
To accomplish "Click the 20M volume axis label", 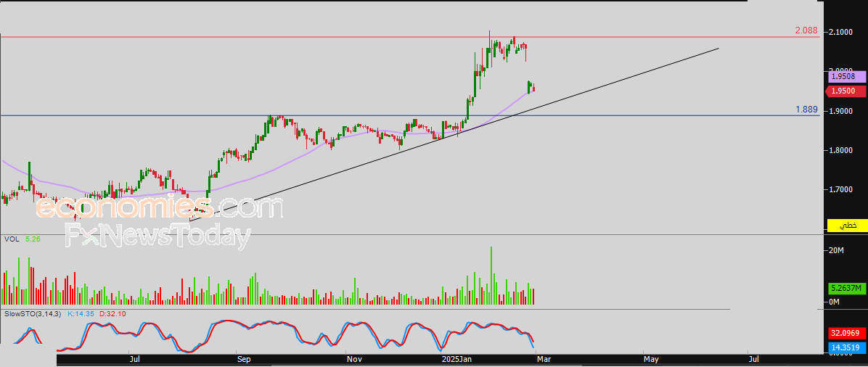I will coord(836,251).
